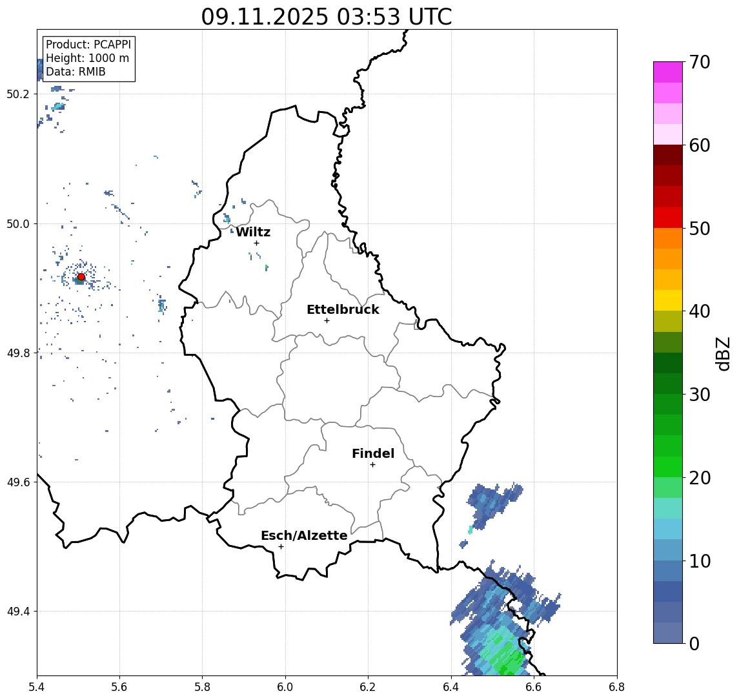Image resolution: width=739 pixels, height=700 pixels.
Task: Click the longitude axis label 6.4
Action: click(x=451, y=687)
